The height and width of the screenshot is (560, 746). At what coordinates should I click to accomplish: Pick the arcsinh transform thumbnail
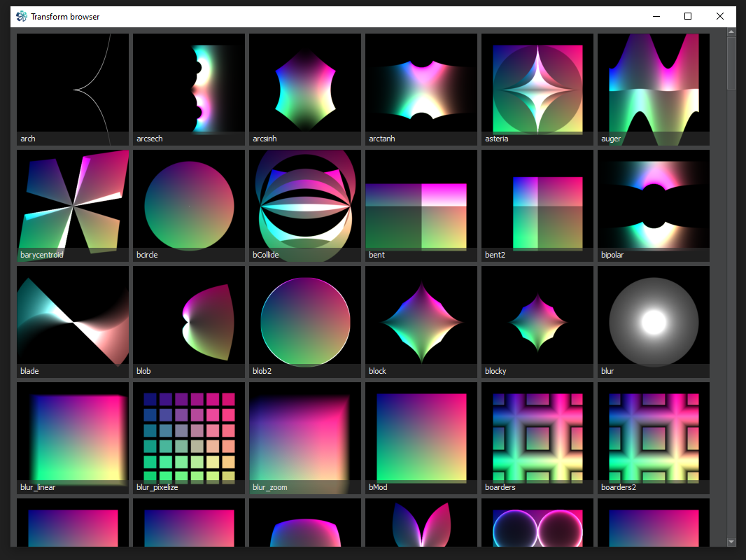coord(305,90)
